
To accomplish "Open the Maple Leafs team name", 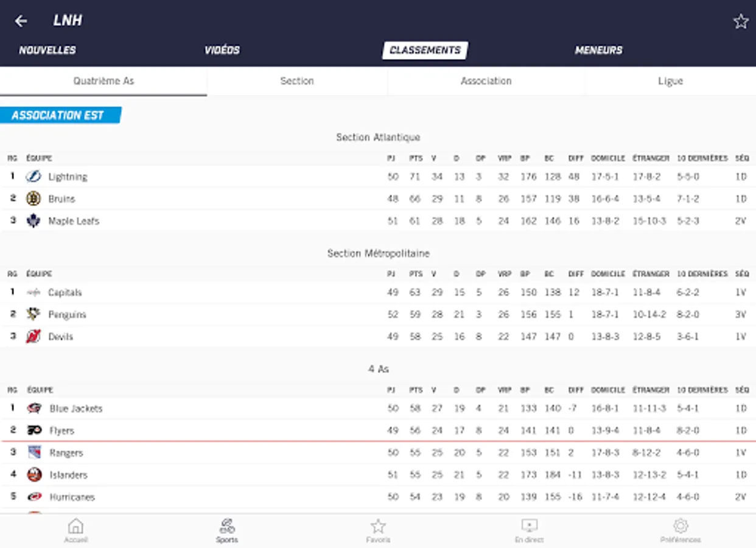I will tap(74, 221).
